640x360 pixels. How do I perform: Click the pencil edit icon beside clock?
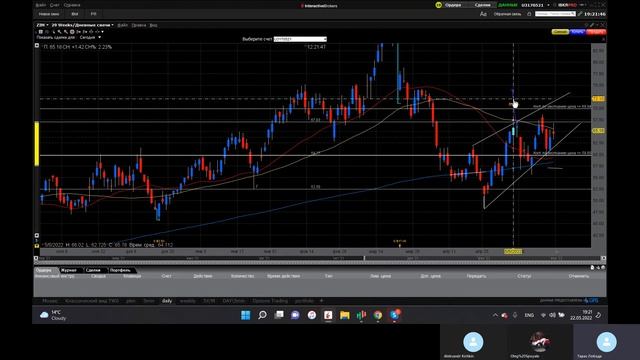pos(580,14)
